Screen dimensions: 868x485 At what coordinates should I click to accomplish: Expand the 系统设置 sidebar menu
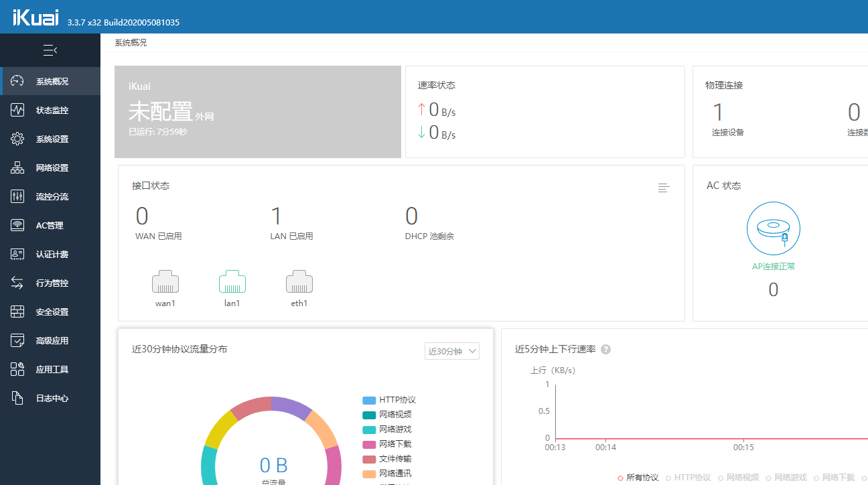point(52,139)
